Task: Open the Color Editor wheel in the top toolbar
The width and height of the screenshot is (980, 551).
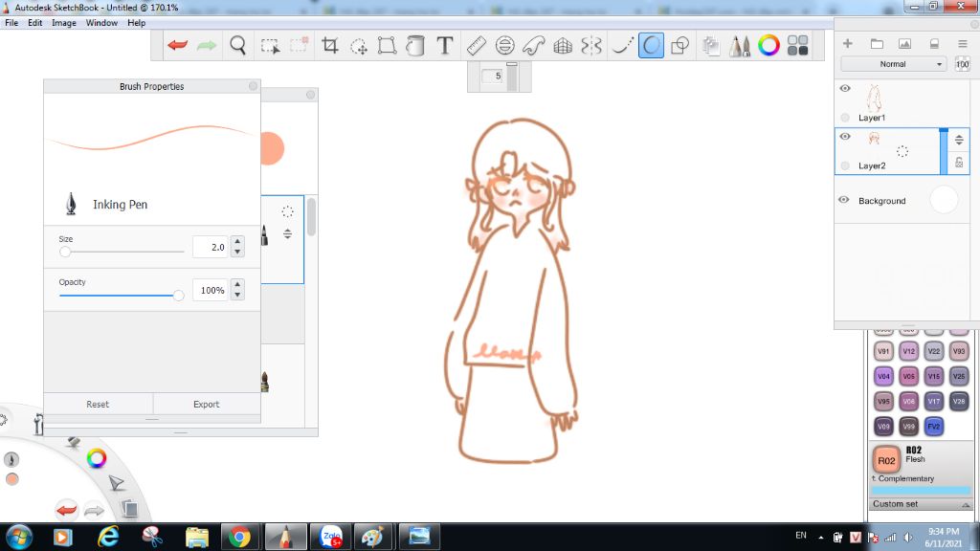Action: point(768,45)
